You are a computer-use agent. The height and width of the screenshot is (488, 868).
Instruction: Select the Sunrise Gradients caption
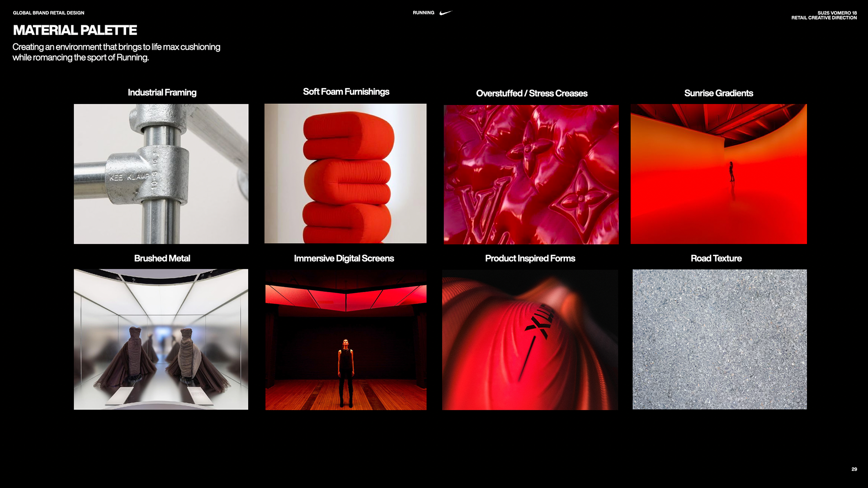pos(718,93)
